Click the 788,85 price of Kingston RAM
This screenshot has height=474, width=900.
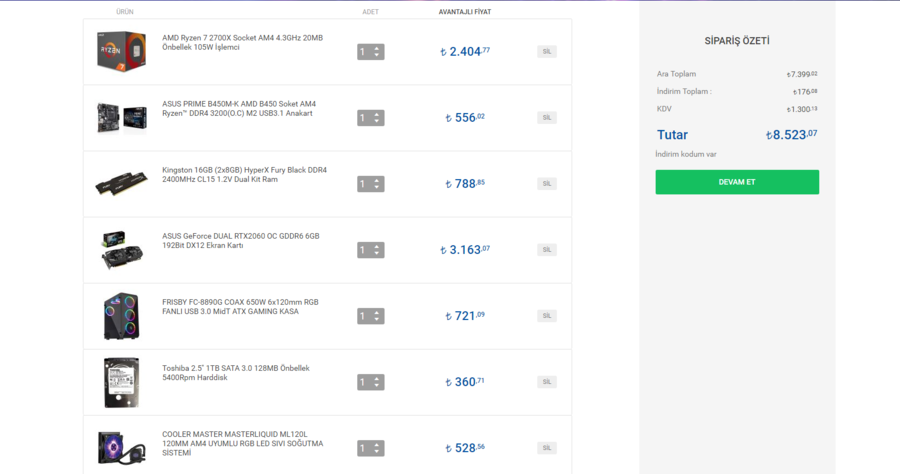[x=465, y=184]
